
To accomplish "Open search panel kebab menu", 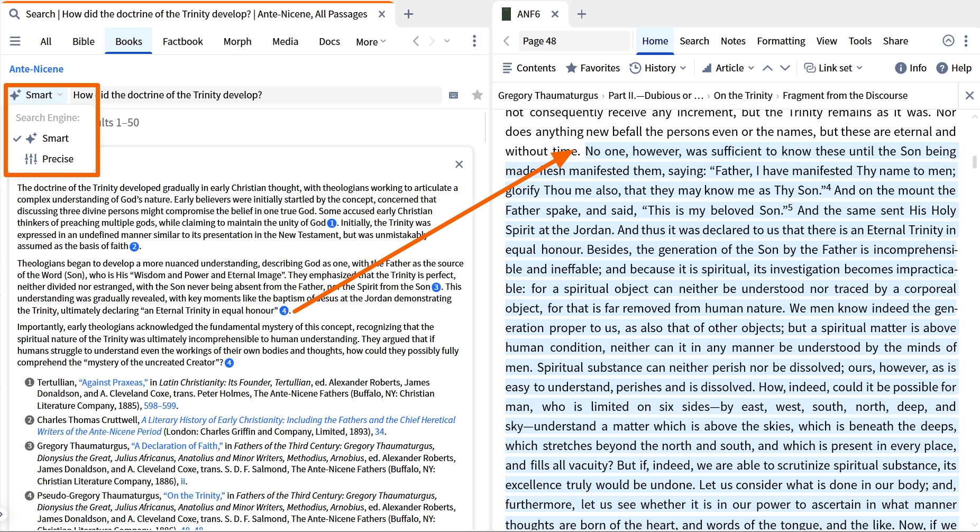I will point(474,41).
